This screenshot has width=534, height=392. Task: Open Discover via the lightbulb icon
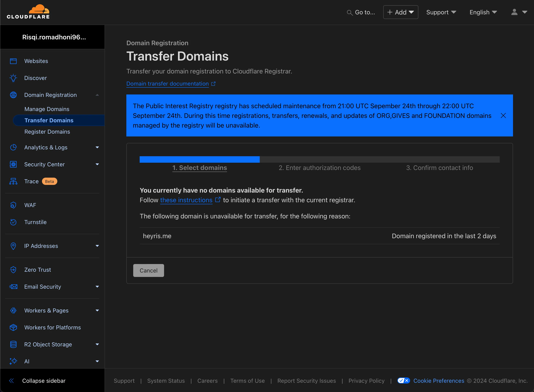[x=13, y=78]
